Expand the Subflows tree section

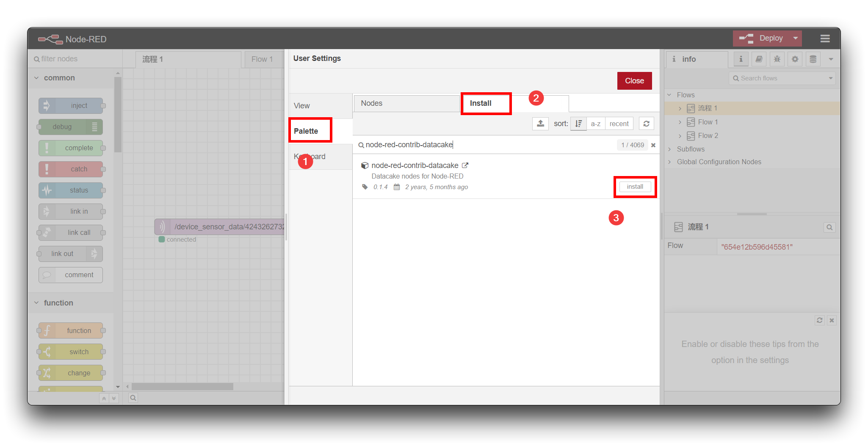coord(669,149)
